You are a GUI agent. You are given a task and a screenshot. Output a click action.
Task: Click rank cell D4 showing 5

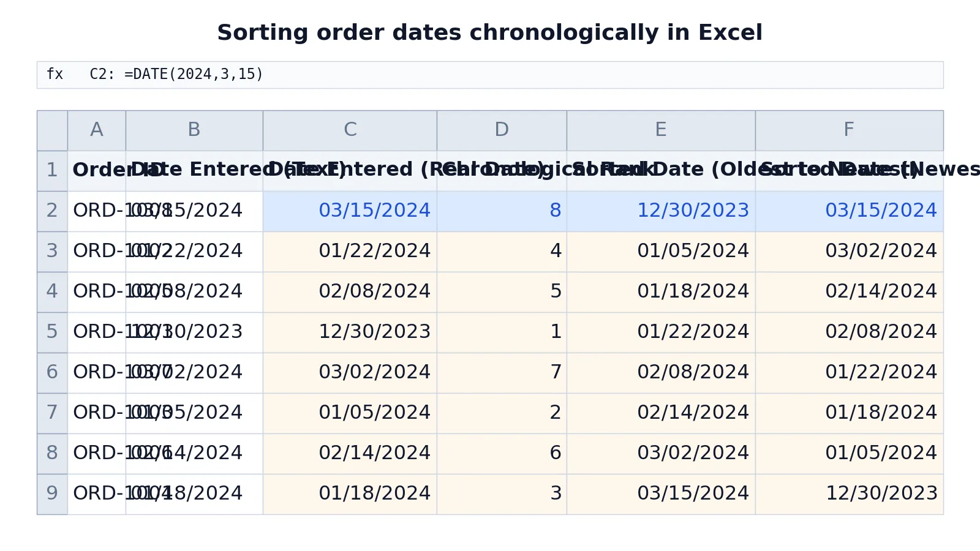click(502, 292)
